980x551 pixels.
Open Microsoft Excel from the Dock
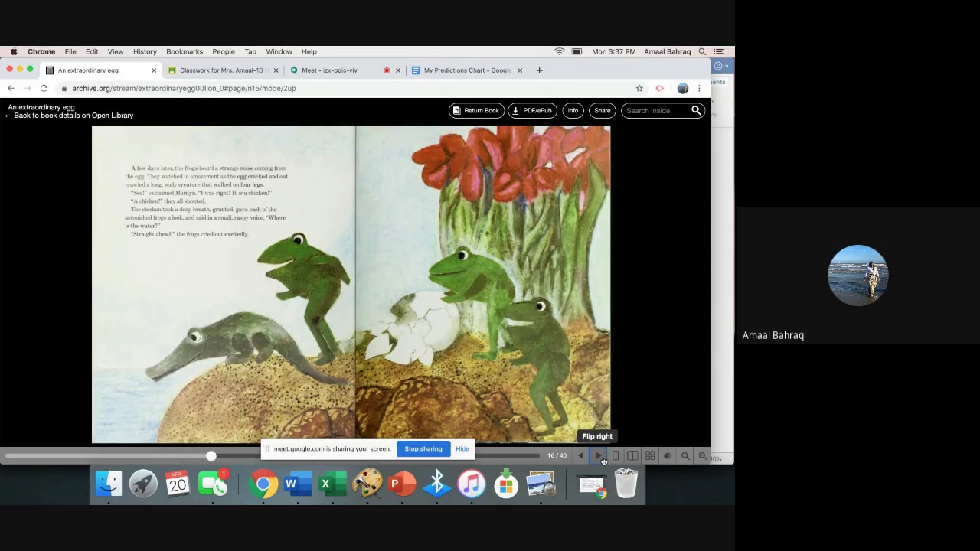point(332,484)
